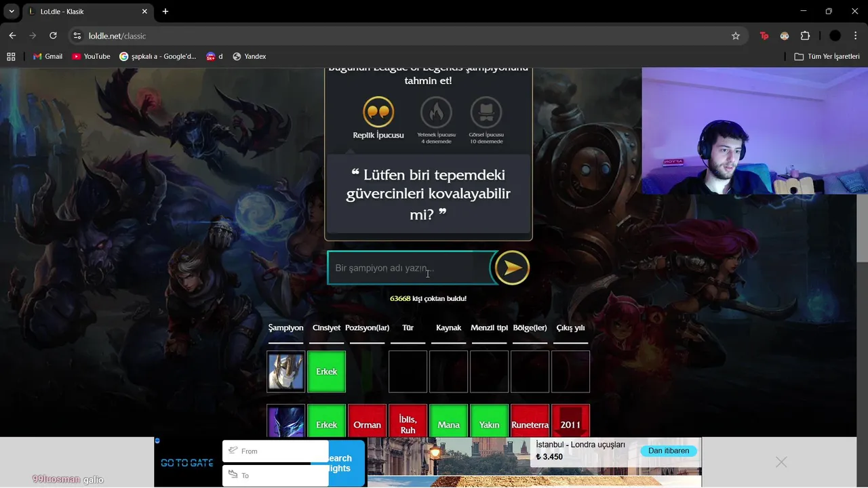
Task: Click the ad info icon at banner corner
Action: pos(157,441)
